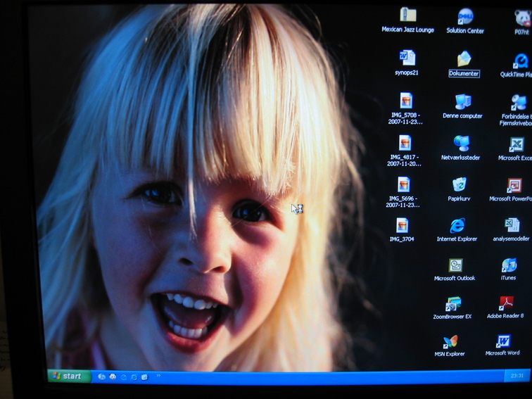This screenshot has height=399, width=532.
Task: Open Denne computer icon
Action: pos(462,102)
